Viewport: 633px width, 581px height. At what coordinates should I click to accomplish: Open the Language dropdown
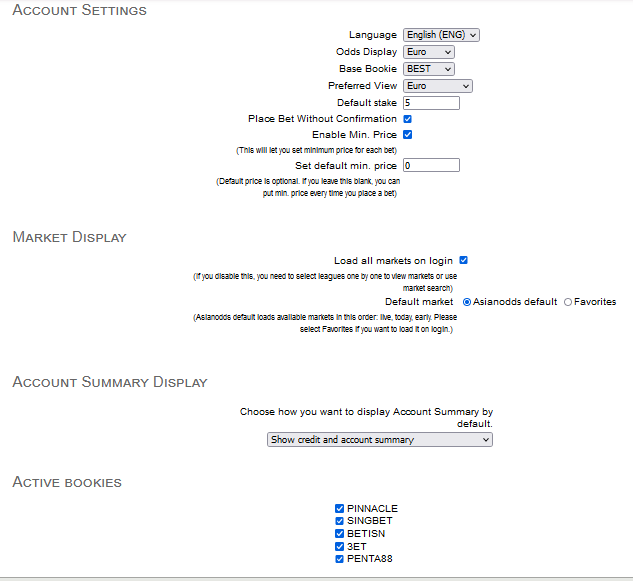click(x=441, y=35)
